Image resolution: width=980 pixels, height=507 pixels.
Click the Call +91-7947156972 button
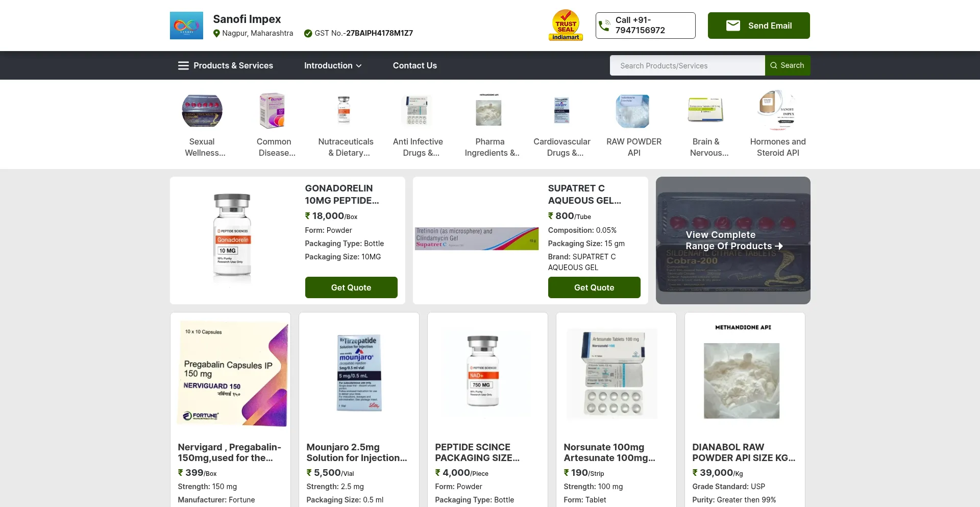[x=645, y=26]
